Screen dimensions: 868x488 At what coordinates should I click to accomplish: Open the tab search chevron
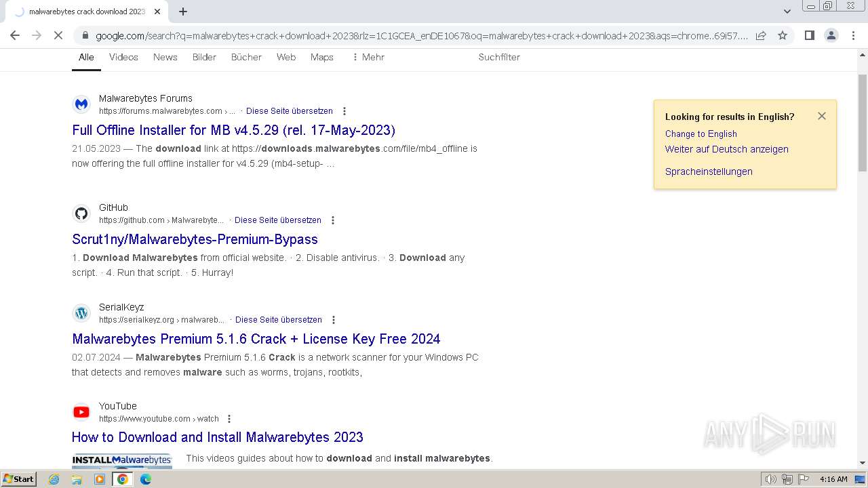click(x=787, y=12)
